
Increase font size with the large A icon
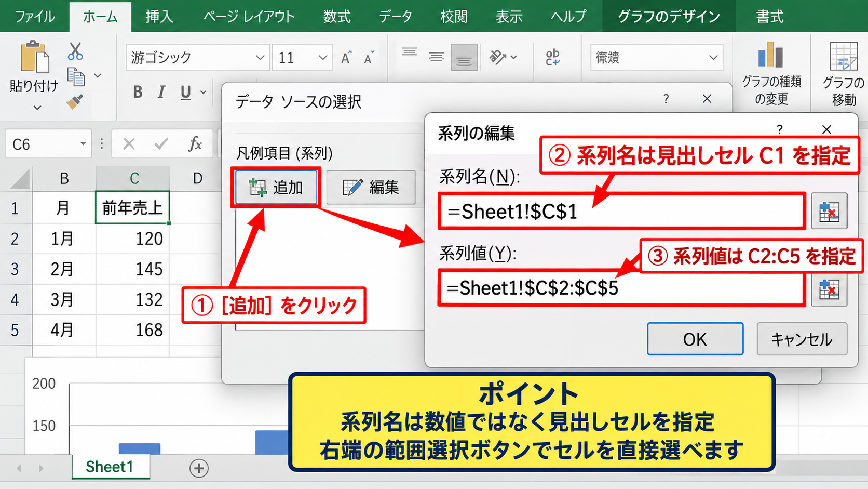[x=346, y=57]
